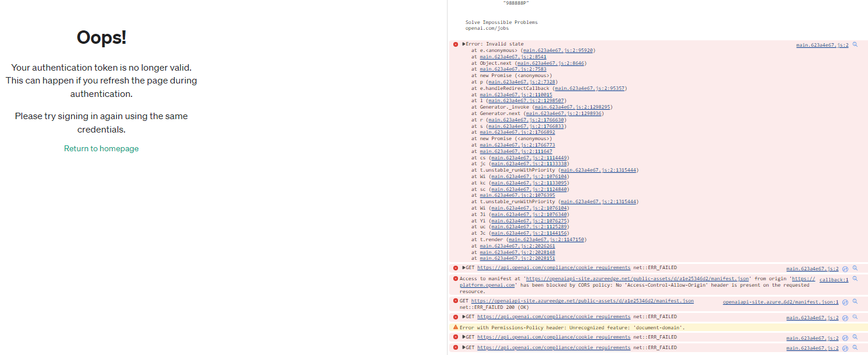Click the red error circle next to Invalid state
The width and height of the screenshot is (868, 355).
(x=456, y=44)
